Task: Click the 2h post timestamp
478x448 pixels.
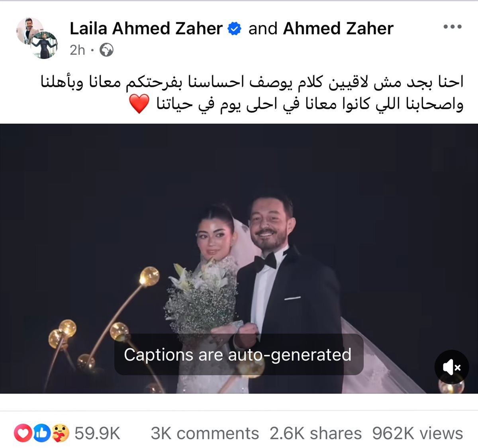Action: 77,50
